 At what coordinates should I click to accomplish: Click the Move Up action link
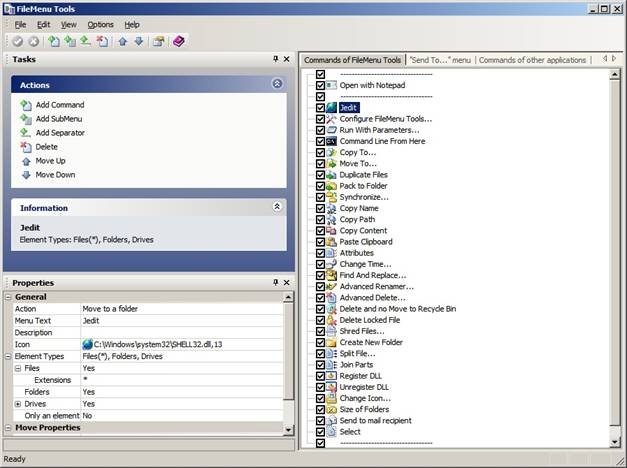[50, 161]
